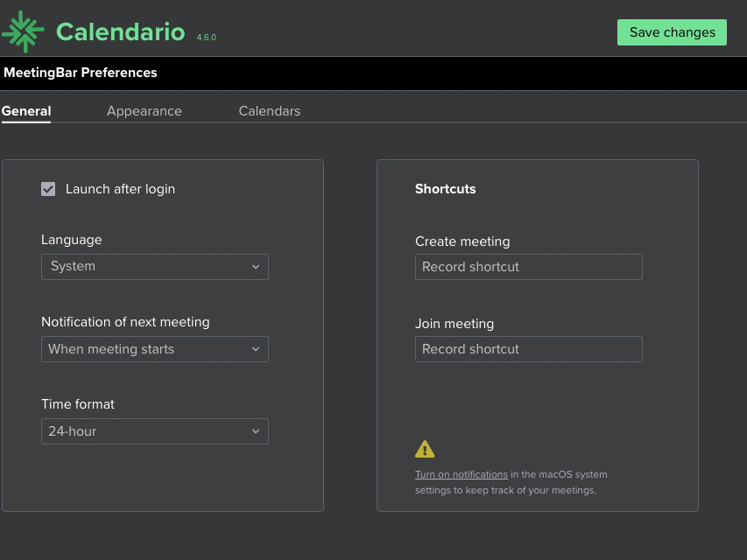This screenshot has width=747, height=560.
Task: Switch to the Appearance tab
Action: [x=144, y=111]
